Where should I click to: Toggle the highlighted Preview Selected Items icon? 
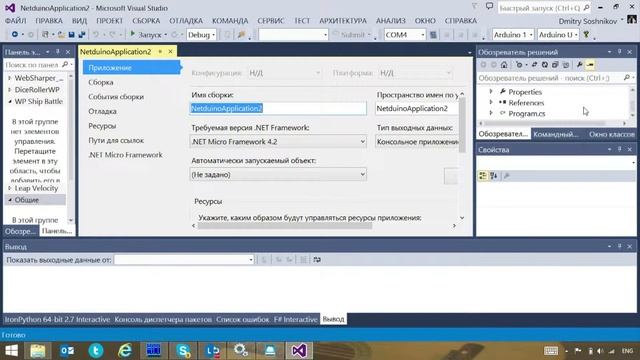(590, 65)
